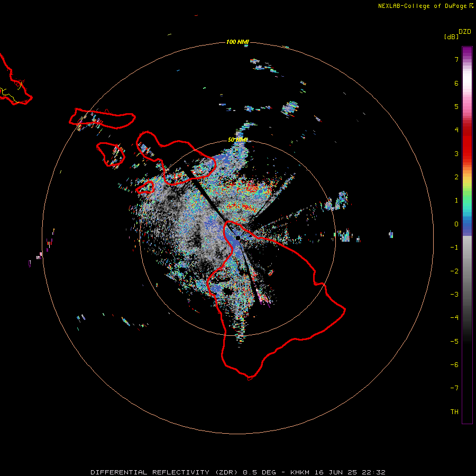Click DIFFERENTIAL REFLECTIVITY in the bottom caption

pyautogui.click(x=150, y=472)
